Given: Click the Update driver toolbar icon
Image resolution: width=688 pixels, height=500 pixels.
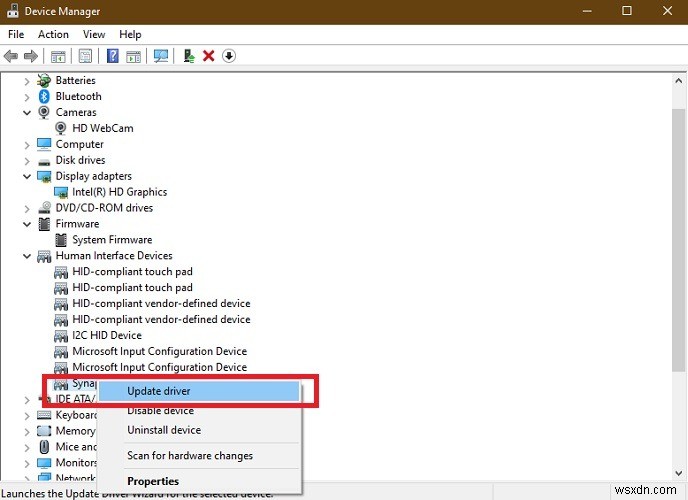Looking at the screenshot, I should [x=189, y=56].
